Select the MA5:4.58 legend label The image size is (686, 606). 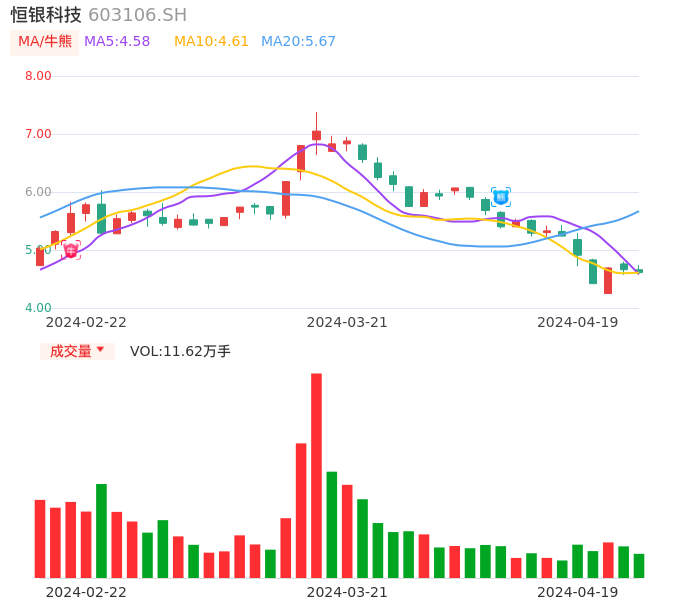point(117,42)
